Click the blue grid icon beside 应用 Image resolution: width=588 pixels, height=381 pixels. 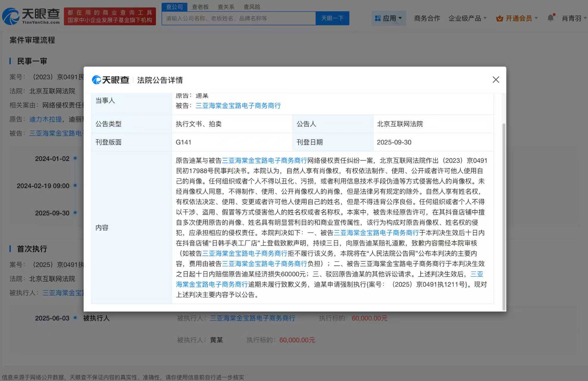click(377, 18)
